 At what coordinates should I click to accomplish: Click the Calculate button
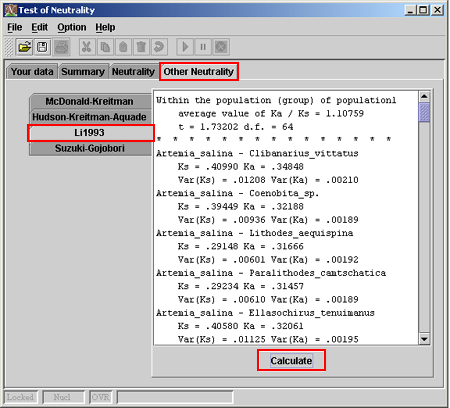[x=291, y=361]
